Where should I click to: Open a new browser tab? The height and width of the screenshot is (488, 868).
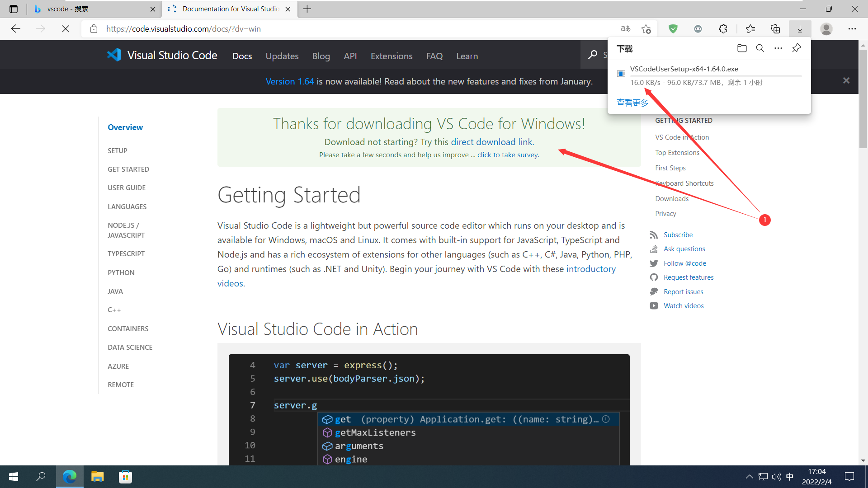tap(307, 9)
